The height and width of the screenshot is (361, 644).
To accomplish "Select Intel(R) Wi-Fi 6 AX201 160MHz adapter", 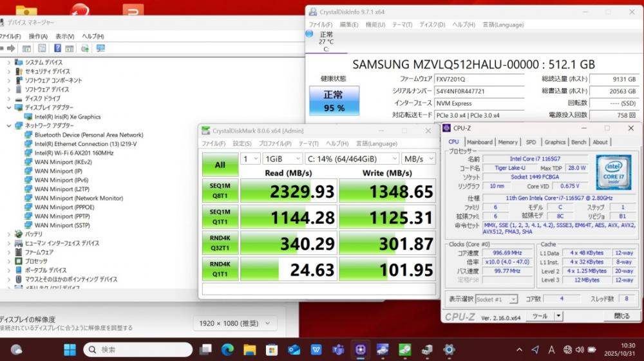I will 74,153.
